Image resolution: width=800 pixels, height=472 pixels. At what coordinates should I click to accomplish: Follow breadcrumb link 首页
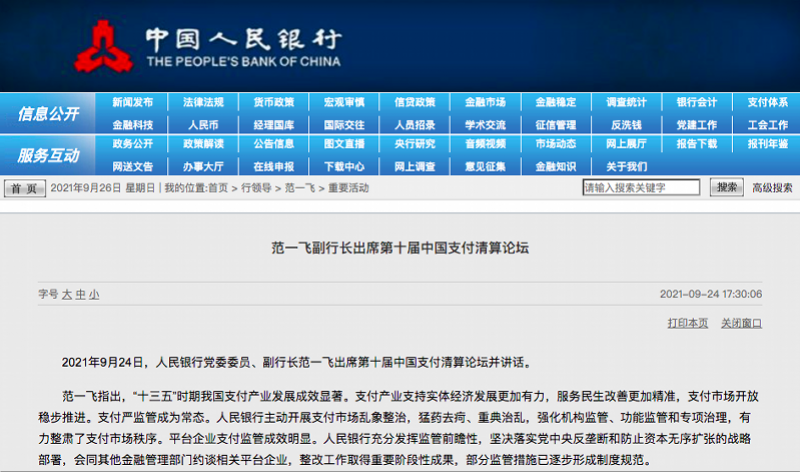pyautogui.click(x=218, y=188)
